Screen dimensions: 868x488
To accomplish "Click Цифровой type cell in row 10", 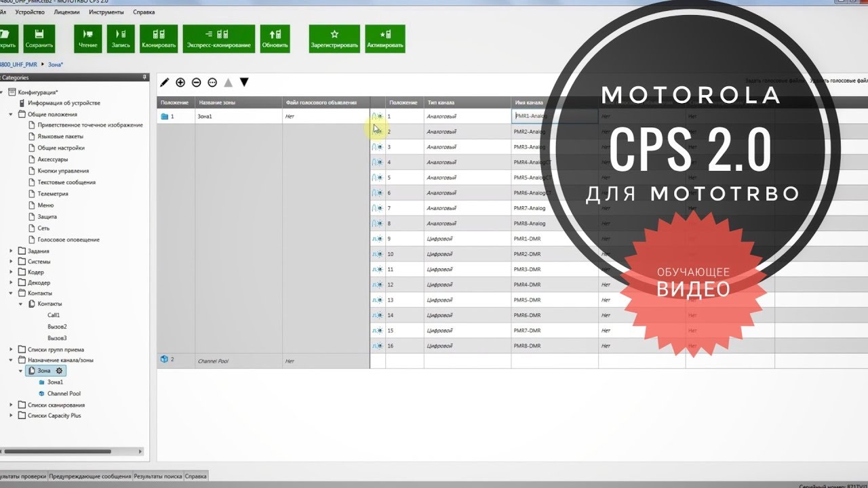I will tap(467, 254).
